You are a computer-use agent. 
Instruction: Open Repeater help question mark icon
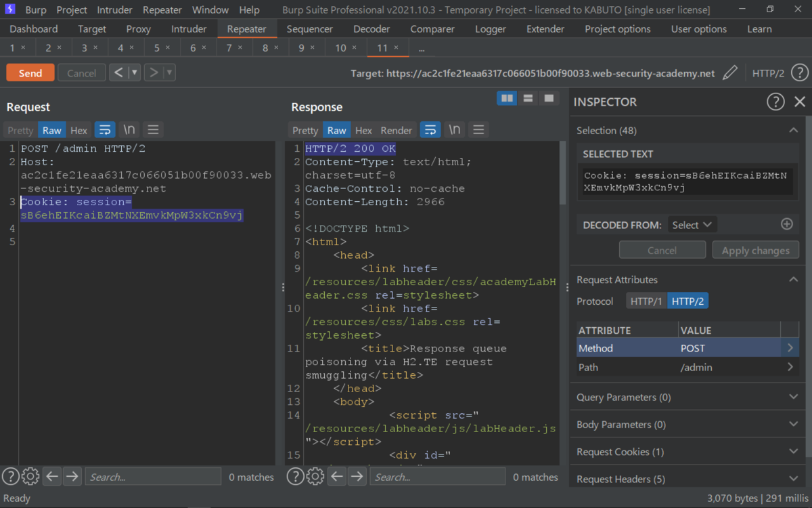click(799, 72)
